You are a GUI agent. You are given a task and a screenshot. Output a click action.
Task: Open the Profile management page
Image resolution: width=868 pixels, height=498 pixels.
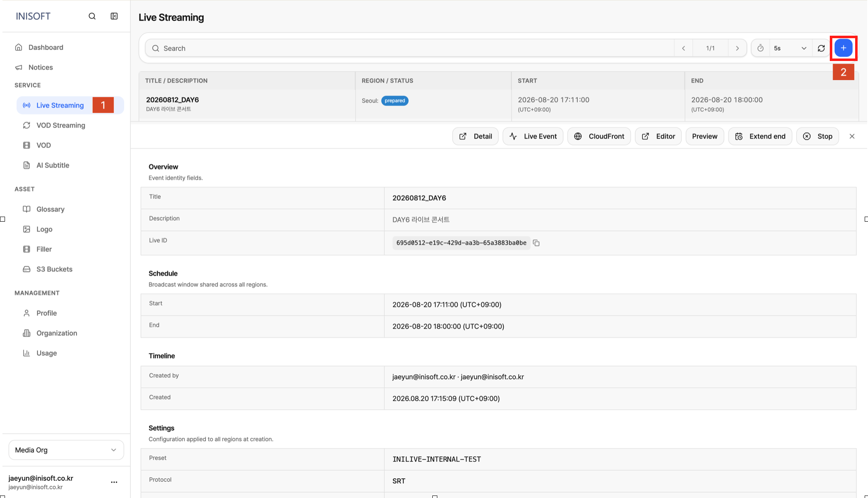pyautogui.click(x=47, y=313)
